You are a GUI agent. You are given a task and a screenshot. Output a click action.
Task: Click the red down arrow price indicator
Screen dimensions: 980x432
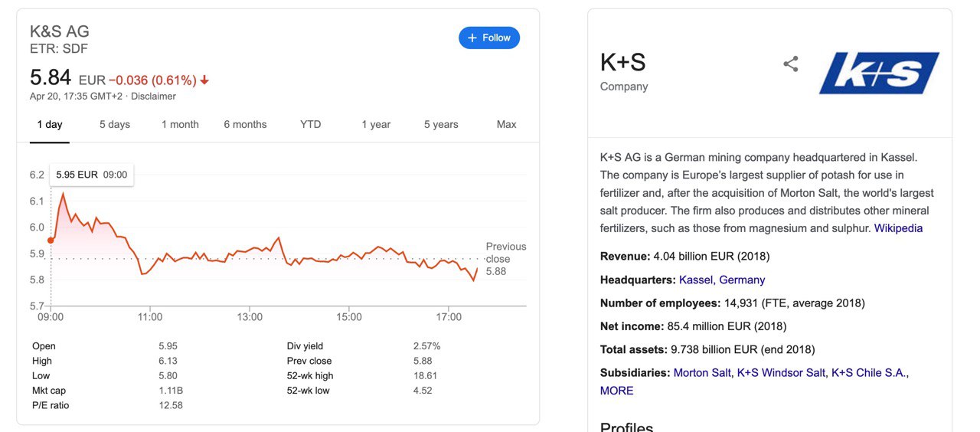[204, 80]
